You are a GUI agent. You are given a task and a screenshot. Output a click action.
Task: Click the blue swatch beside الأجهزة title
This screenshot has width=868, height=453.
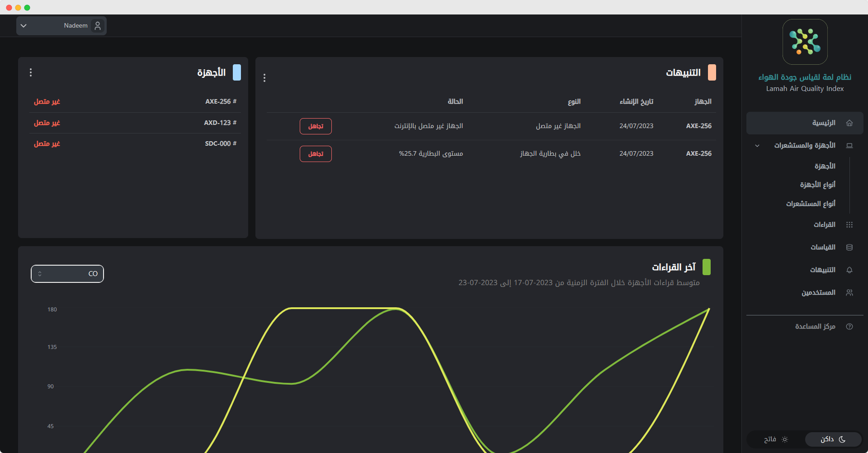pyautogui.click(x=237, y=72)
